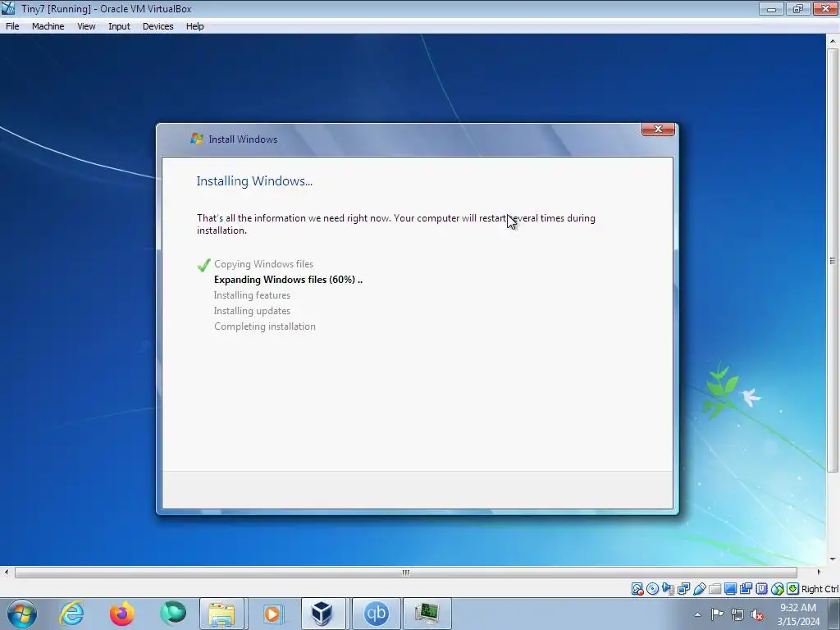Screen dimensions: 840x630
Task: Click the muted volume tray icon
Action: tap(757, 614)
